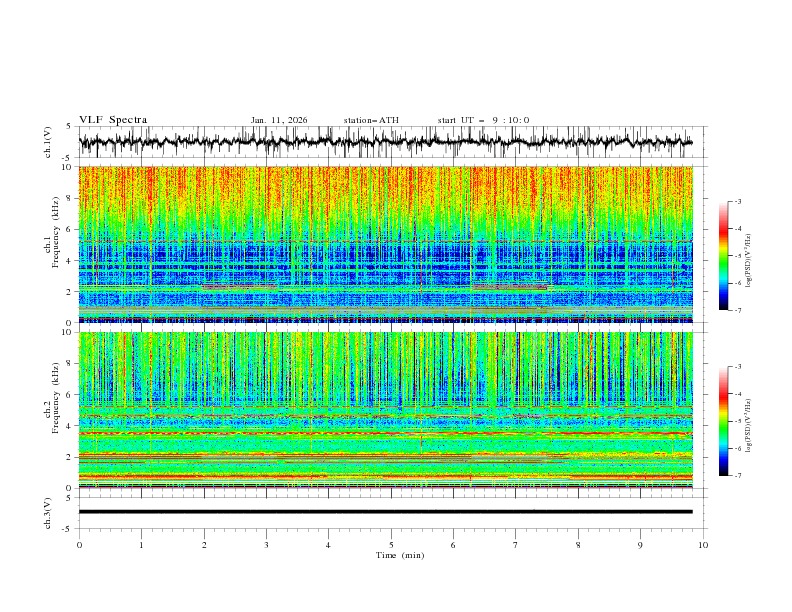Click time axis end tick label "10"

703,545
